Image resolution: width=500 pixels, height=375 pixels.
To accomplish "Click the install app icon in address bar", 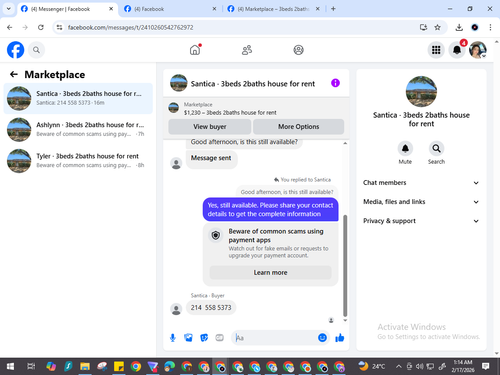I will [423, 27].
